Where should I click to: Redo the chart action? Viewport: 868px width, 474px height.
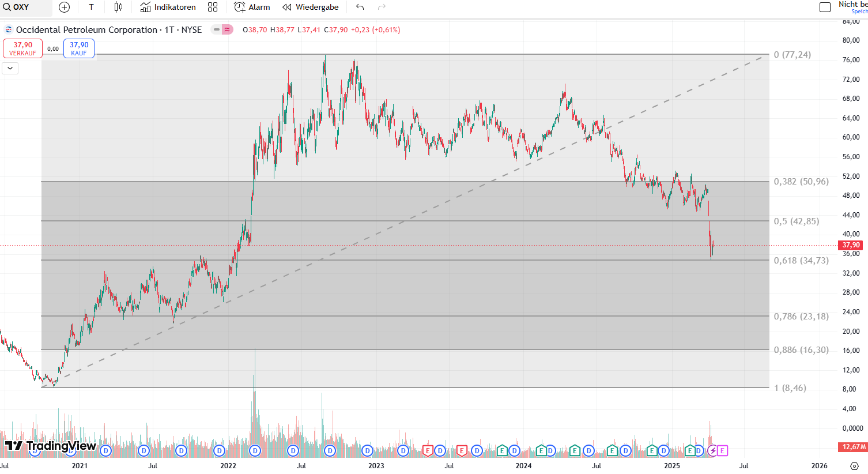382,7
